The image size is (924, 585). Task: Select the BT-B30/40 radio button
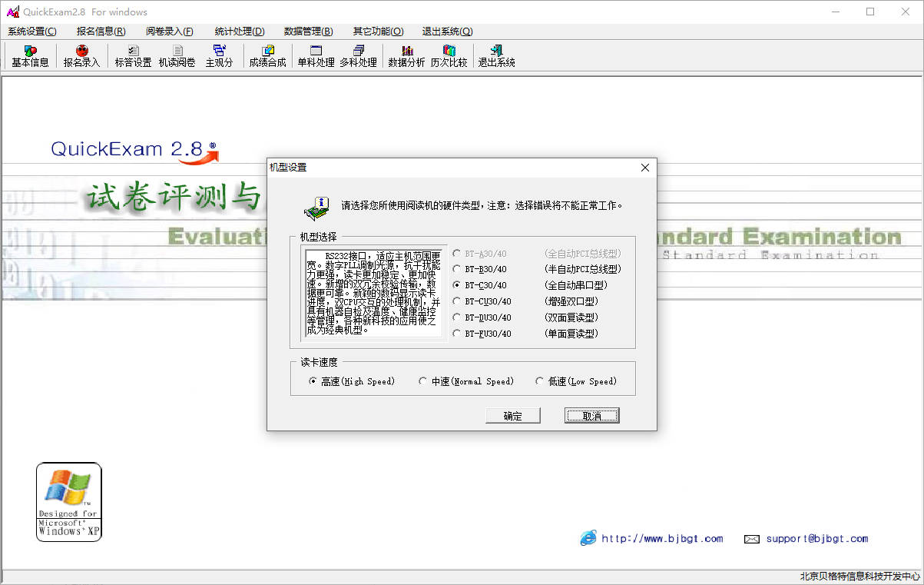tap(458, 269)
